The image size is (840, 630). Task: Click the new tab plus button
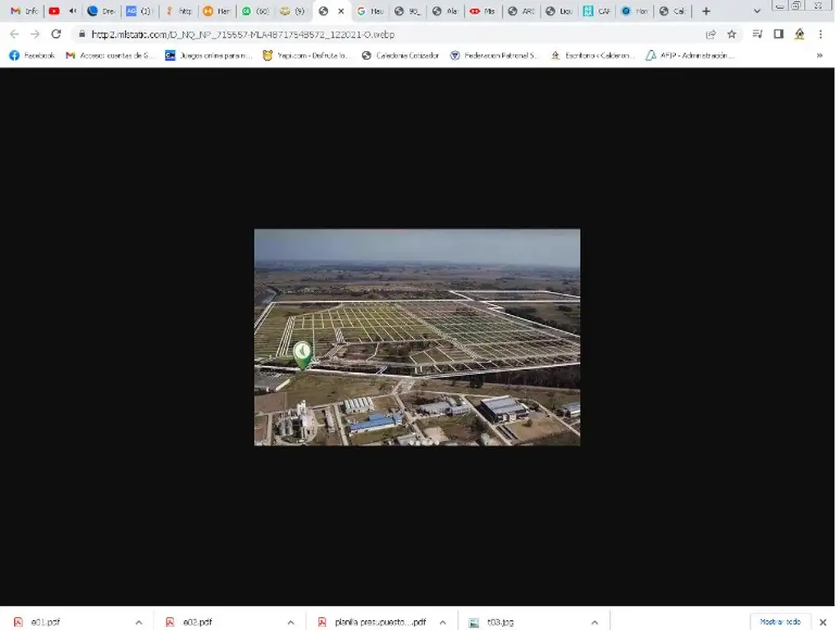(705, 11)
